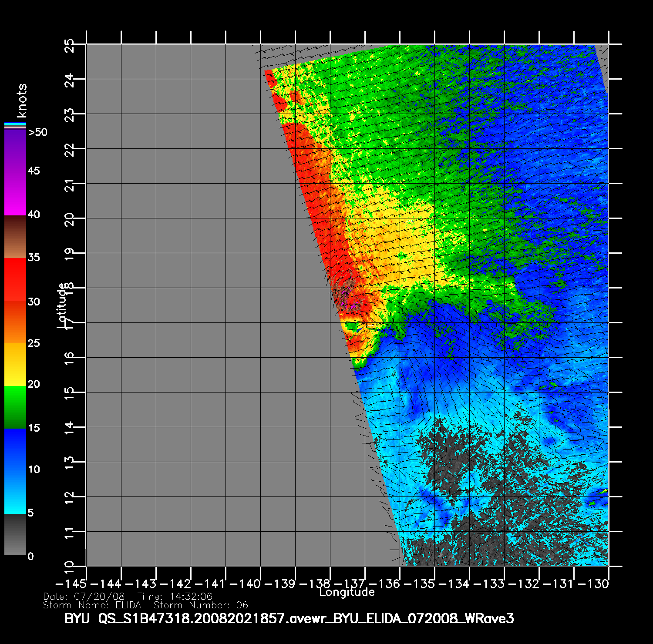Click the brown 35-40 knots colorbar band
The height and width of the screenshot is (644, 653).
(15, 237)
